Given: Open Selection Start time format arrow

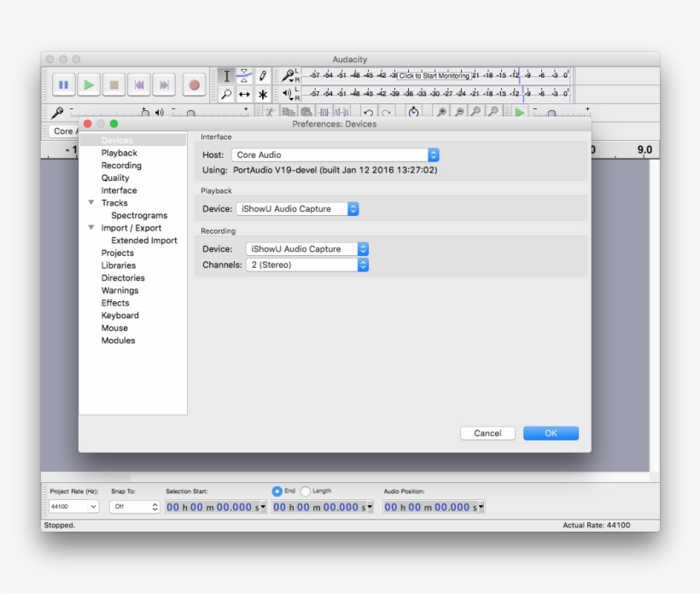Looking at the screenshot, I should [x=263, y=507].
